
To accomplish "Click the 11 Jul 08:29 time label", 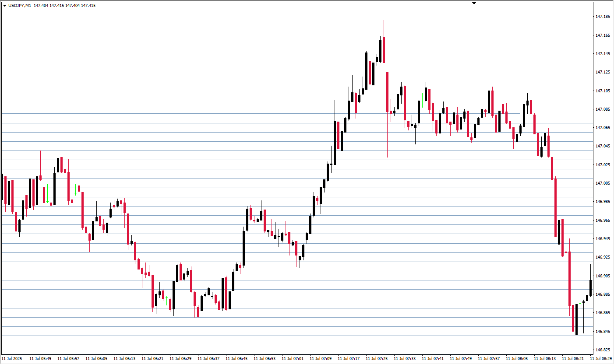I will coord(601,359).
